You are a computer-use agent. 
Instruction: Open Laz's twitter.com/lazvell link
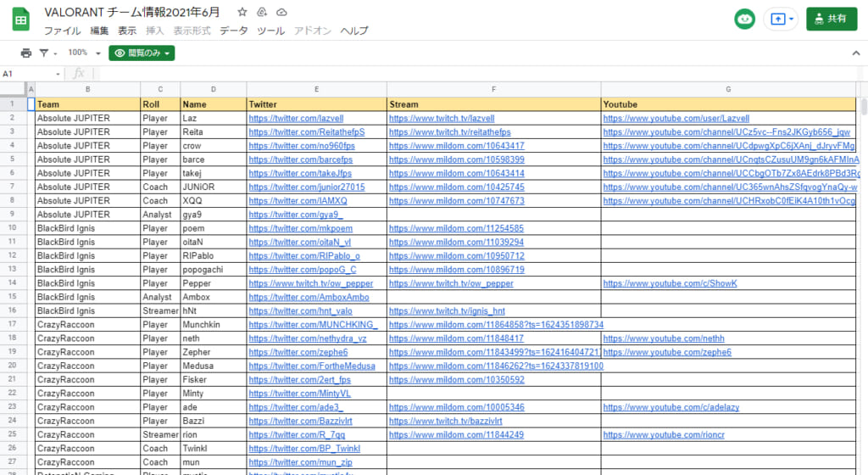coord(296,119)
